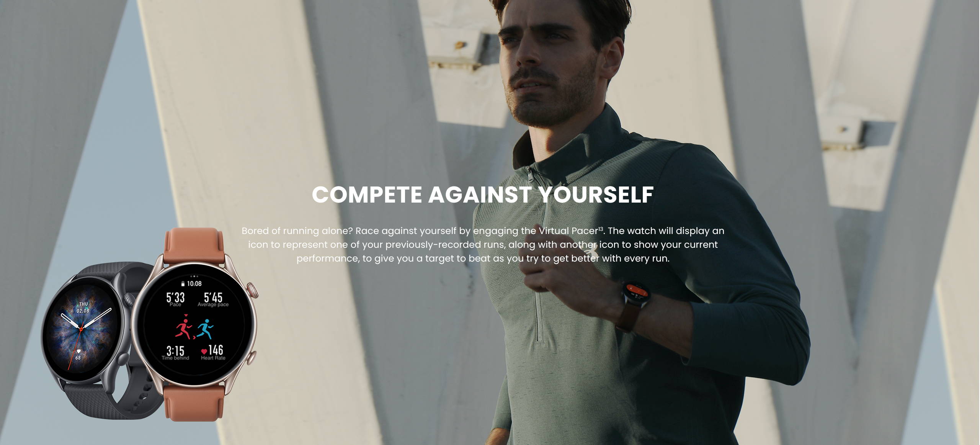Click the brown leather strap above gold watch
Screen dimensions: 980x445
click(194, 247)
